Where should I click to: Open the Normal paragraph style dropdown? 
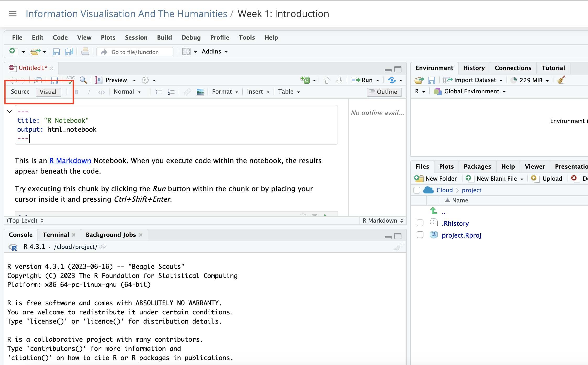127,92
